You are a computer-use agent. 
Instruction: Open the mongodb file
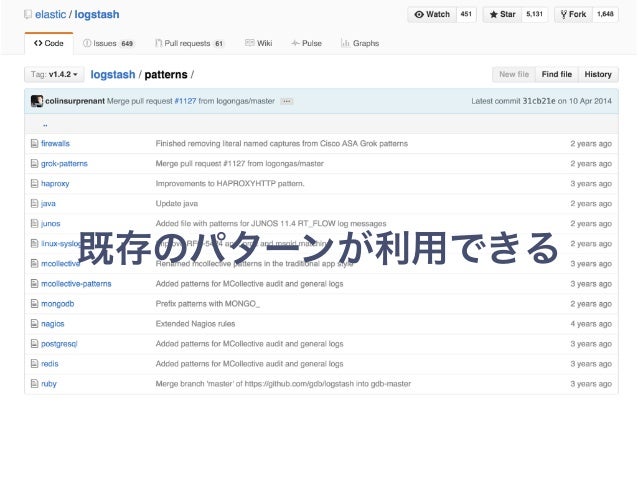tap(57, 304)
